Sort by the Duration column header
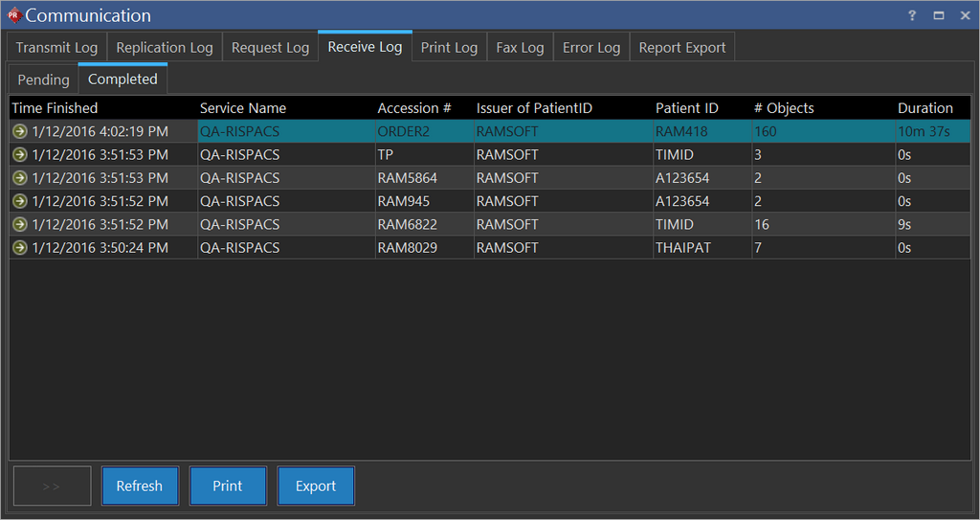The width and height of the screenshot is (980, 520). (x=924, y=108)
